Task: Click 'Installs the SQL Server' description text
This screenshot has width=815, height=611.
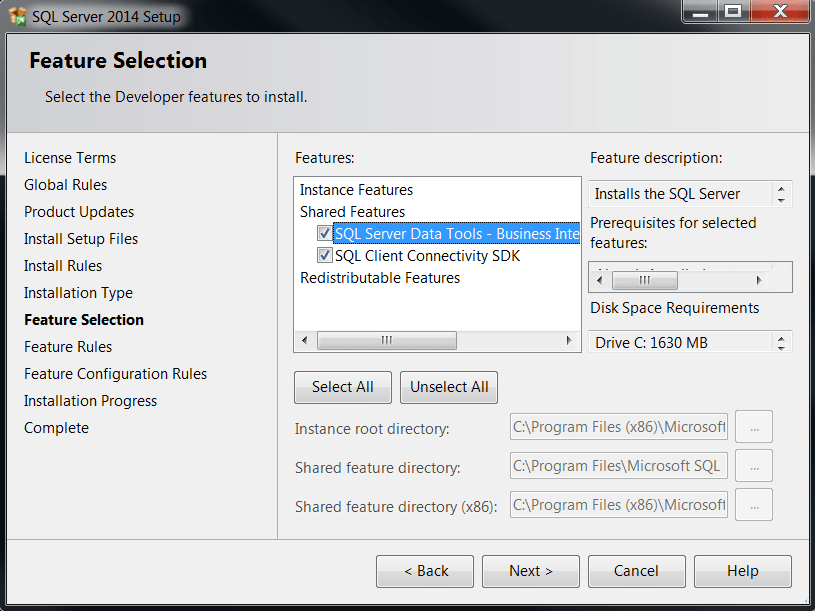Action: (x=667, y=194)
